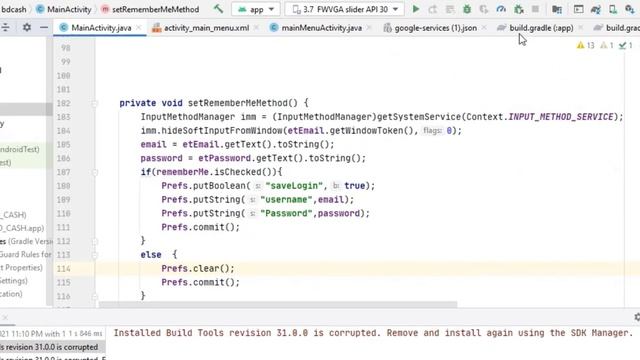
Task: Open project panel settings gear
Action: click(x=27, y=27)
